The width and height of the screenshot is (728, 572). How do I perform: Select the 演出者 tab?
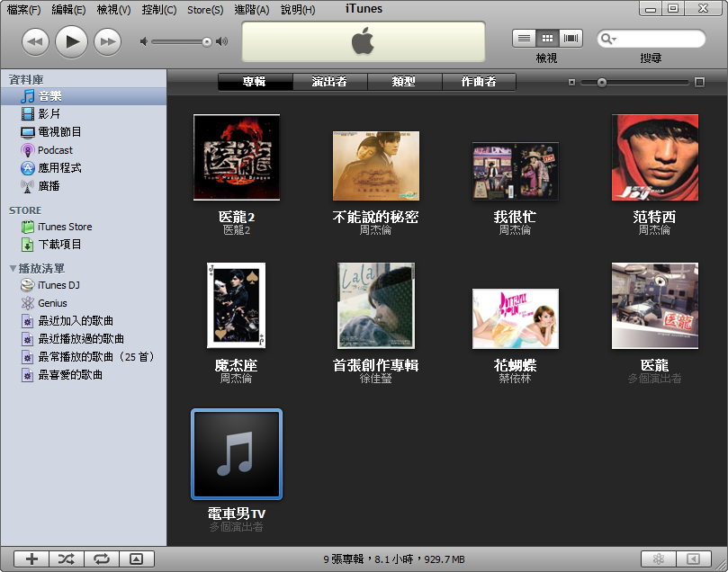coord(330,82)
